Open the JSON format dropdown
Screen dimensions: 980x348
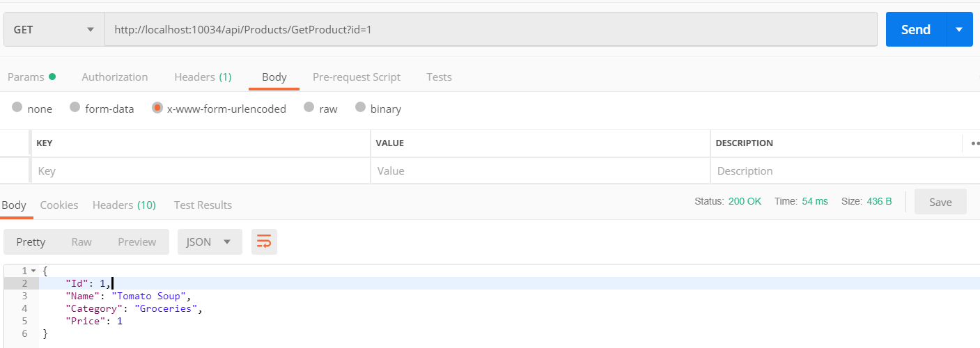click(x=209, y=242)
